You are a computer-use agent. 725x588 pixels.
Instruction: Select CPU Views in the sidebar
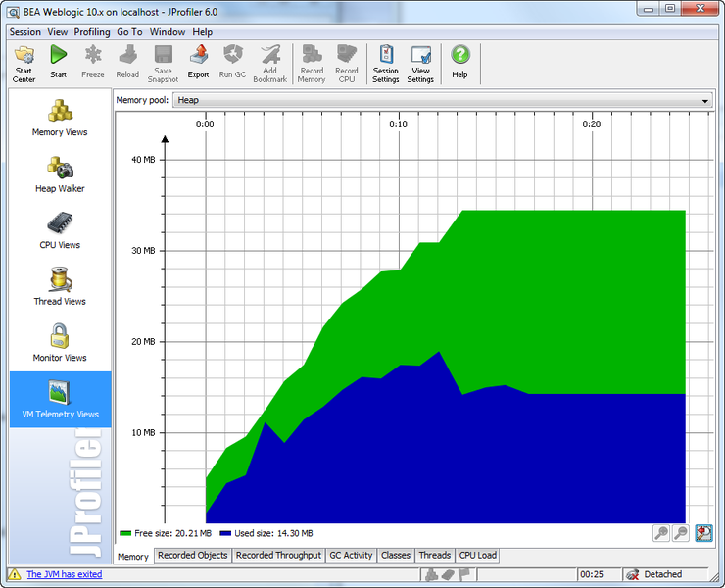coord(60,231)
